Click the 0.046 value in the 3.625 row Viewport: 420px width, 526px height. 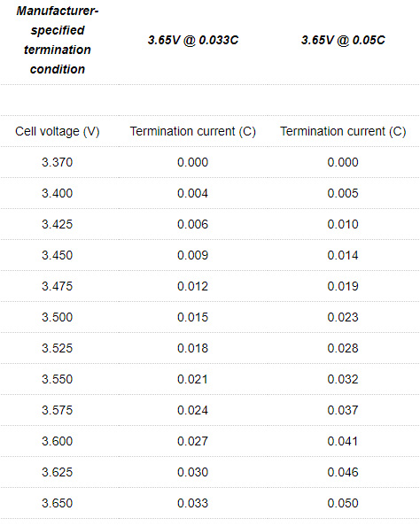pos(343,472)
